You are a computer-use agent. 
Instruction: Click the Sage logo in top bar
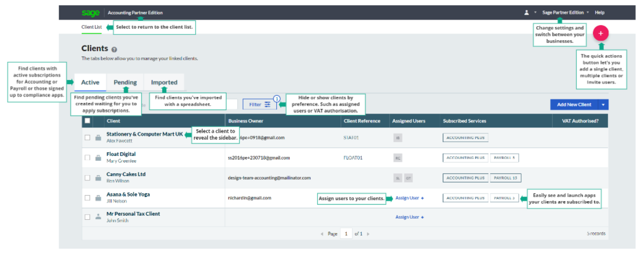click(x=91, y=13)
